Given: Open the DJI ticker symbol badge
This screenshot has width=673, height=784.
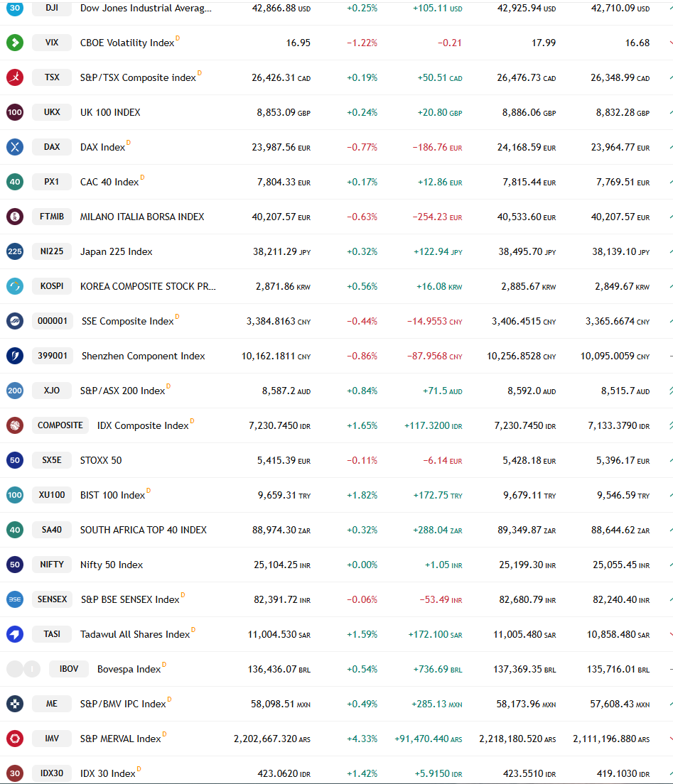Looking at the screenshot, I should pos(52,8).
